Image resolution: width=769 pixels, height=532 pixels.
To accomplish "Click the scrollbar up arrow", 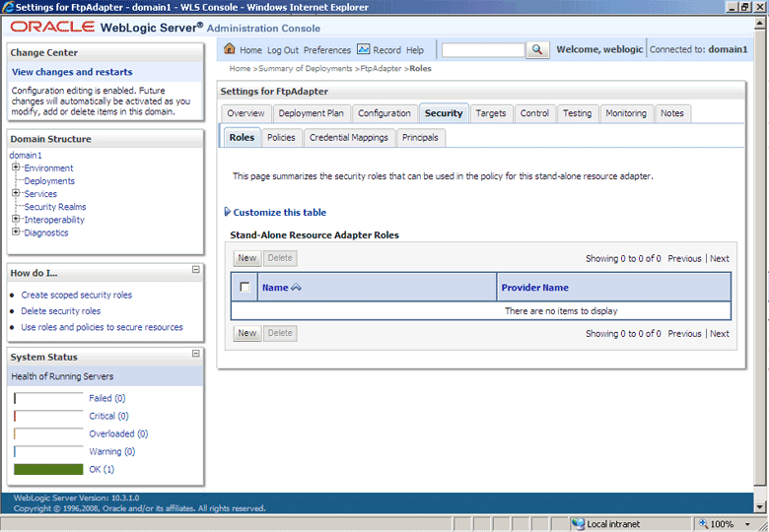I will [760, 23].
